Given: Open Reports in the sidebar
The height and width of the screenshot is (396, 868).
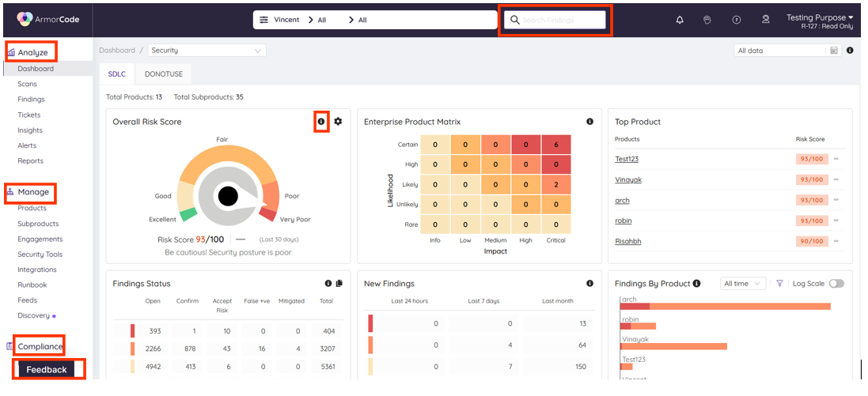Looking at the screenshot, I should coord(30,161).
